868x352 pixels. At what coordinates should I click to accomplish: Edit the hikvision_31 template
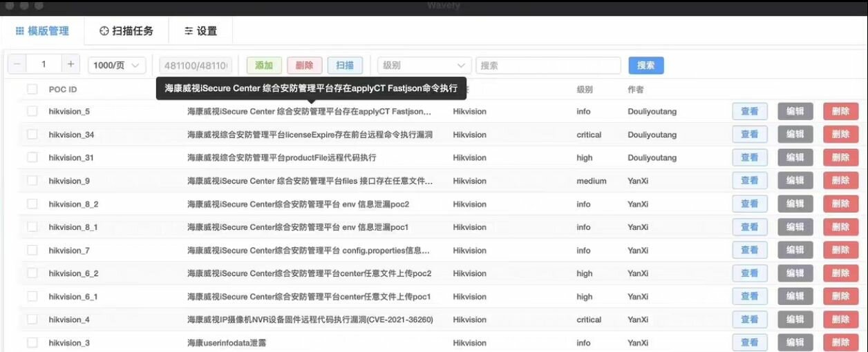pyautogui.click(x=795, y=157)
